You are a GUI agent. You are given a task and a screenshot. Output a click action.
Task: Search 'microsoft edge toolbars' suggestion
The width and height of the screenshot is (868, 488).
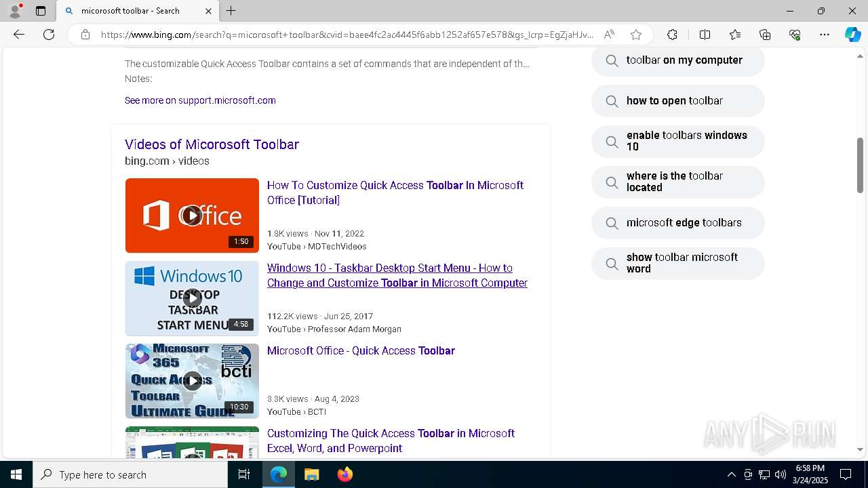(678, 223)
